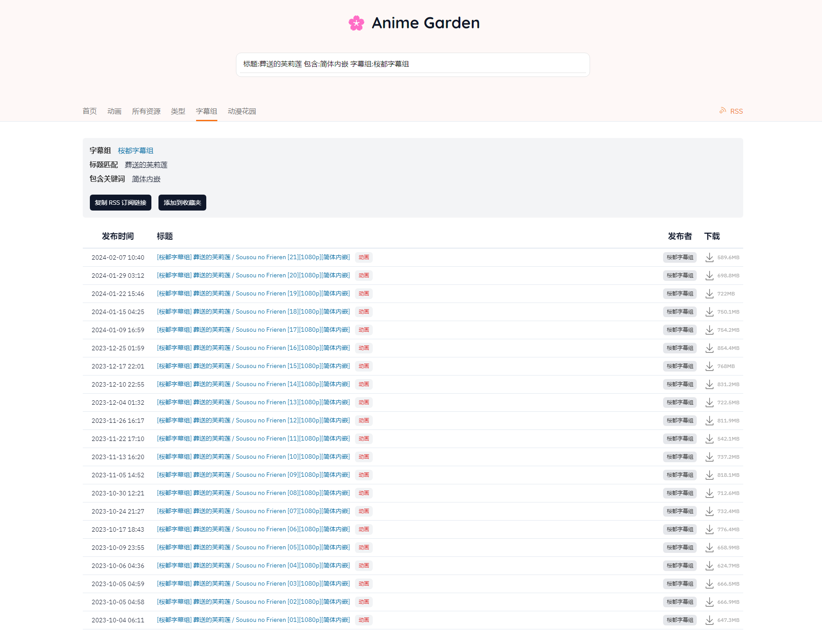Open the 动漫花园 tab
This screenshot has width=822, height=644.
click(242, 111)
